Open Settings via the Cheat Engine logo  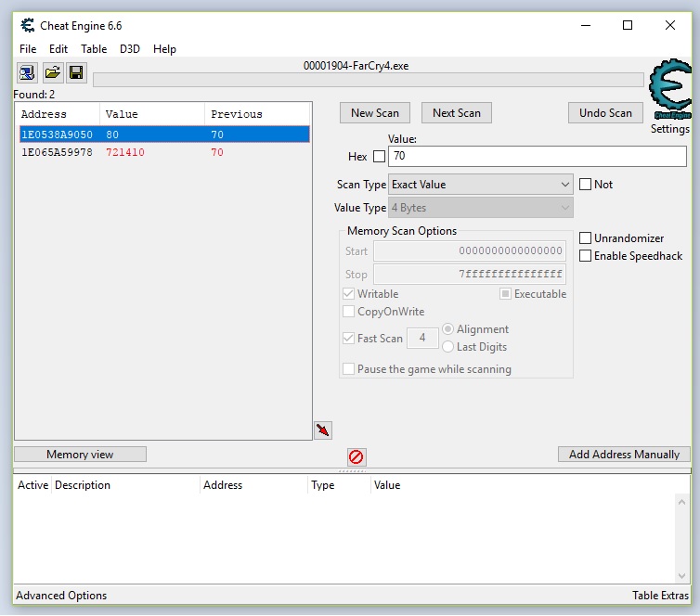click(x=669, y=93)
